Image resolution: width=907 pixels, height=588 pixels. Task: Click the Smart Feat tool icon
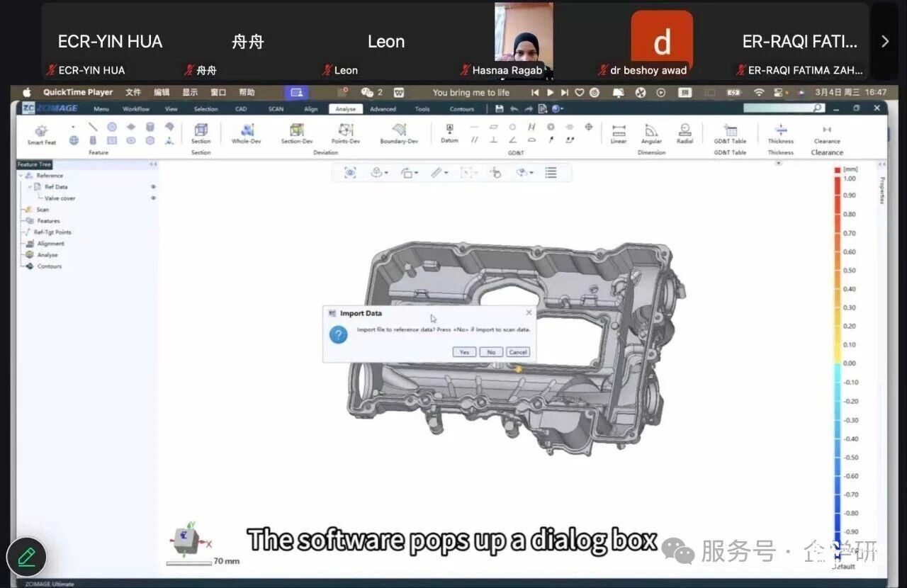41,131
